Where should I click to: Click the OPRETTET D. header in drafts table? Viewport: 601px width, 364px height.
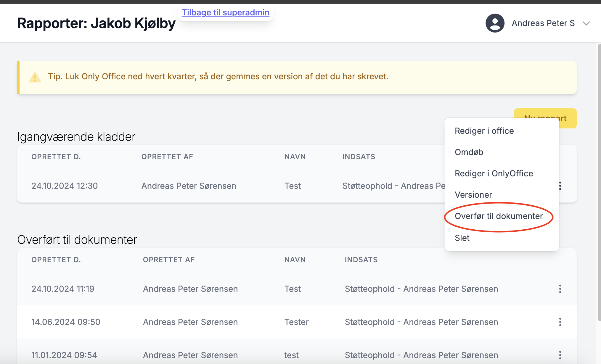[x=56, y=157]
